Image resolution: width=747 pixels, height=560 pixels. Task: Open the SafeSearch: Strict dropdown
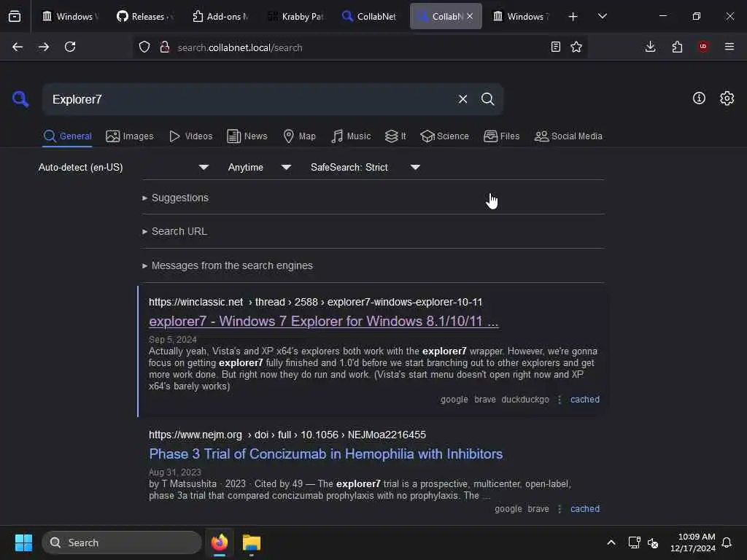pyautogui.click(x=365, y=167)
